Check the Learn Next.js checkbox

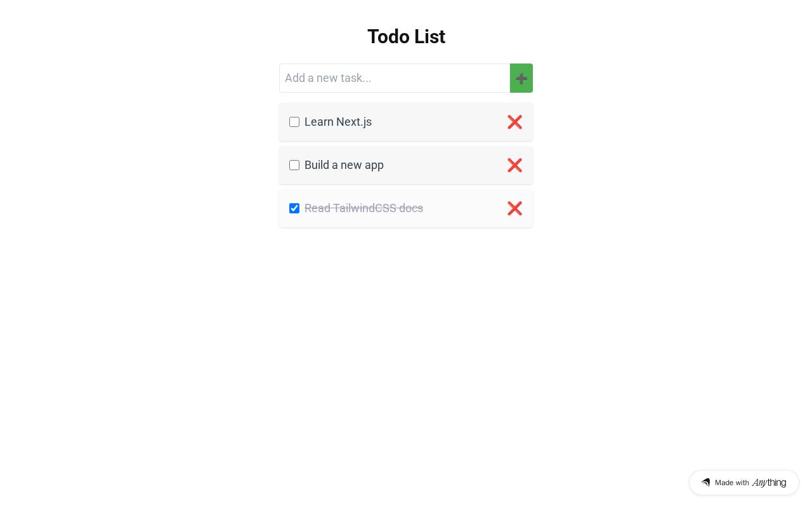(x=294, y=122)
